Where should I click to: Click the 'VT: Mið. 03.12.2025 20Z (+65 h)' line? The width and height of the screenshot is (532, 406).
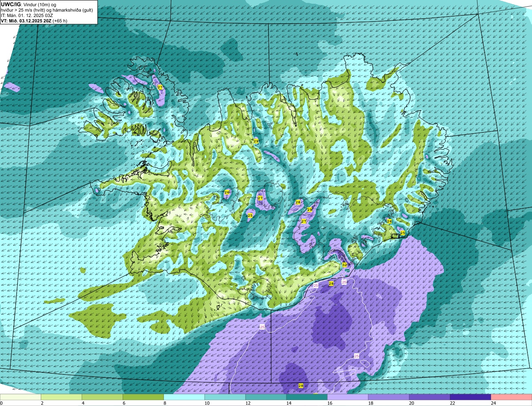34,21
